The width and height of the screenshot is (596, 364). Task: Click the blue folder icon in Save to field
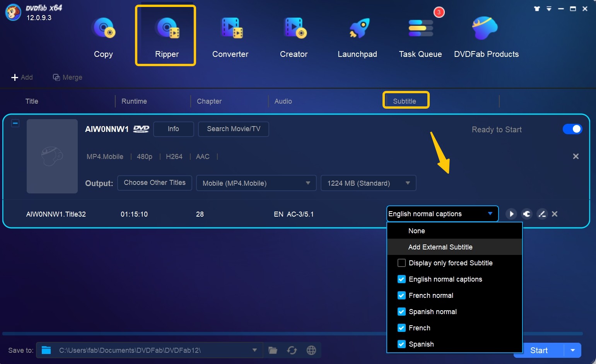pyautogui.click(x=46, y=350)
